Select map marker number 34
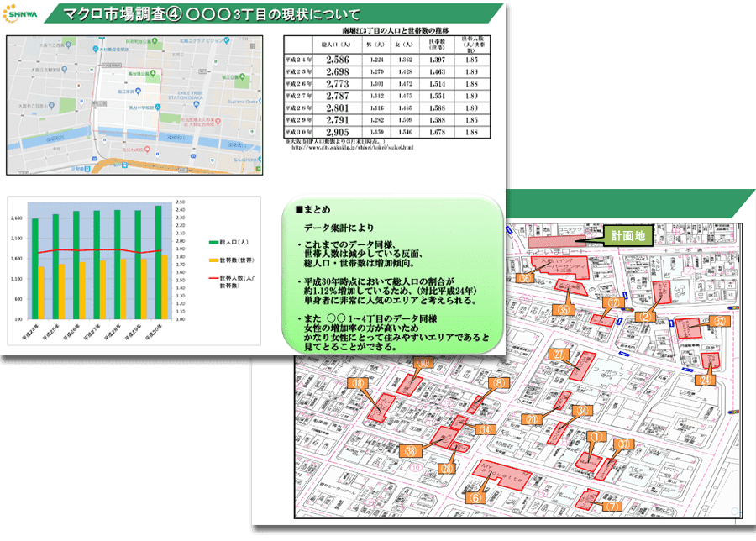 click(x=580, y=410)
